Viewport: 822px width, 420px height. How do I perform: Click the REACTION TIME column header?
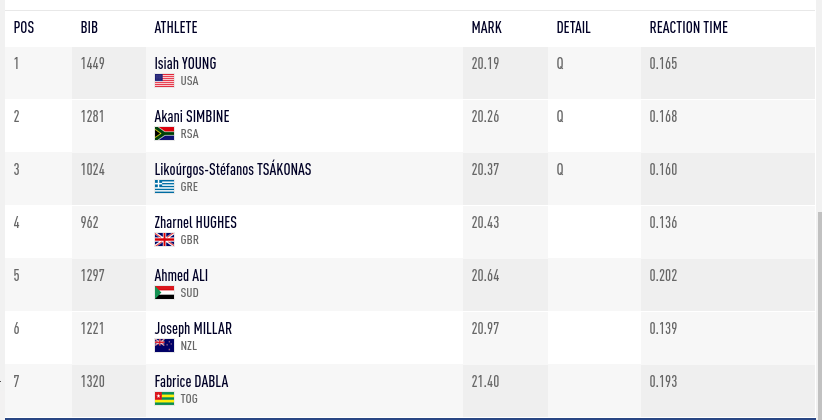[688, 27]
